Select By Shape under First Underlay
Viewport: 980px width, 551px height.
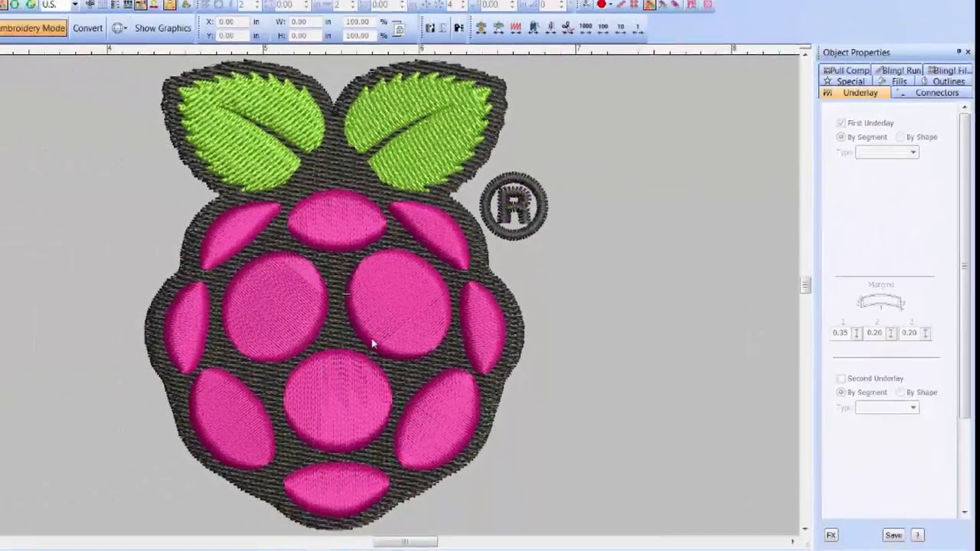pyautogui.click(x=900, y=137)
